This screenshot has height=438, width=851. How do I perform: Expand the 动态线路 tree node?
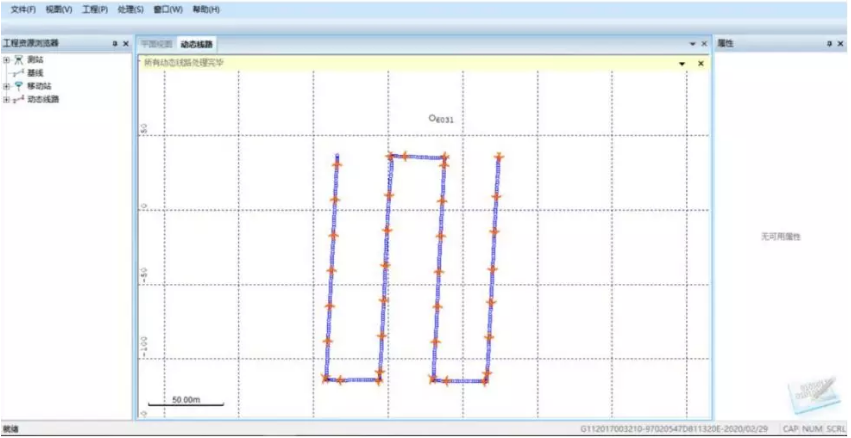tap(6, 99)
